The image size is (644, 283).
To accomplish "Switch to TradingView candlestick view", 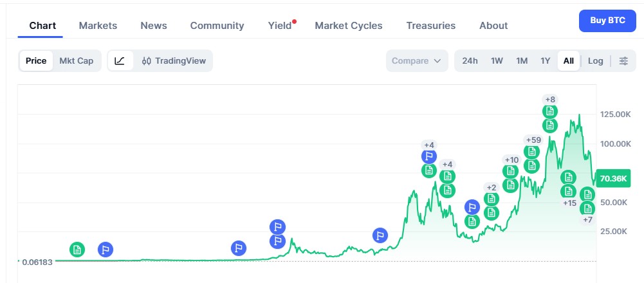I will pos(174,61).
